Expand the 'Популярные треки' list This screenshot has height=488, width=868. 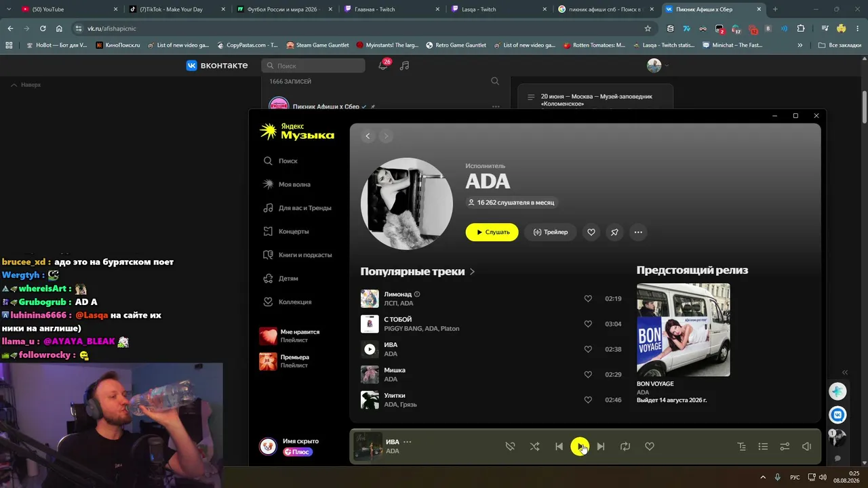(418, 271)
